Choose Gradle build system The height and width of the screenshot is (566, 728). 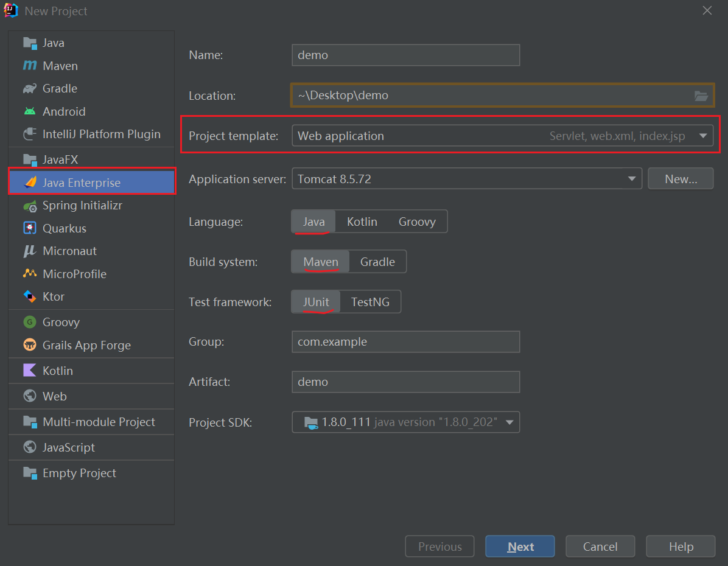click(x=377, y=262)
